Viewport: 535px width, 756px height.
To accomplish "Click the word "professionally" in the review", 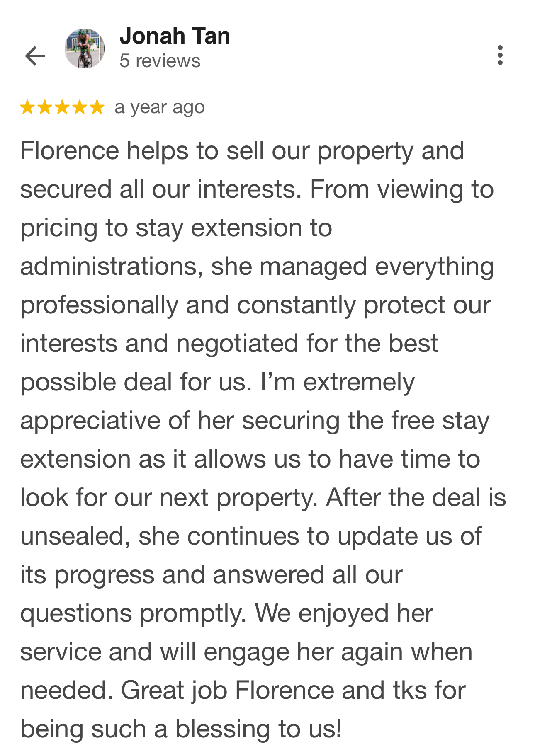I will tap(99, 305).
